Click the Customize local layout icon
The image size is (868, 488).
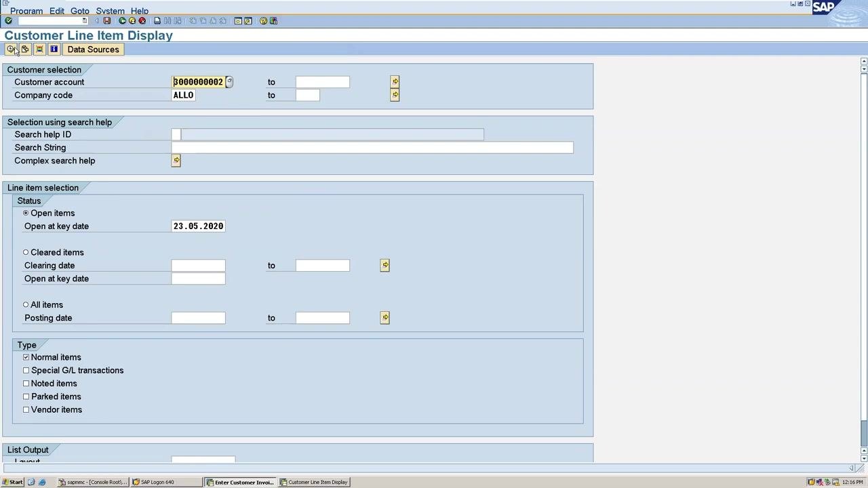(273, 21)
